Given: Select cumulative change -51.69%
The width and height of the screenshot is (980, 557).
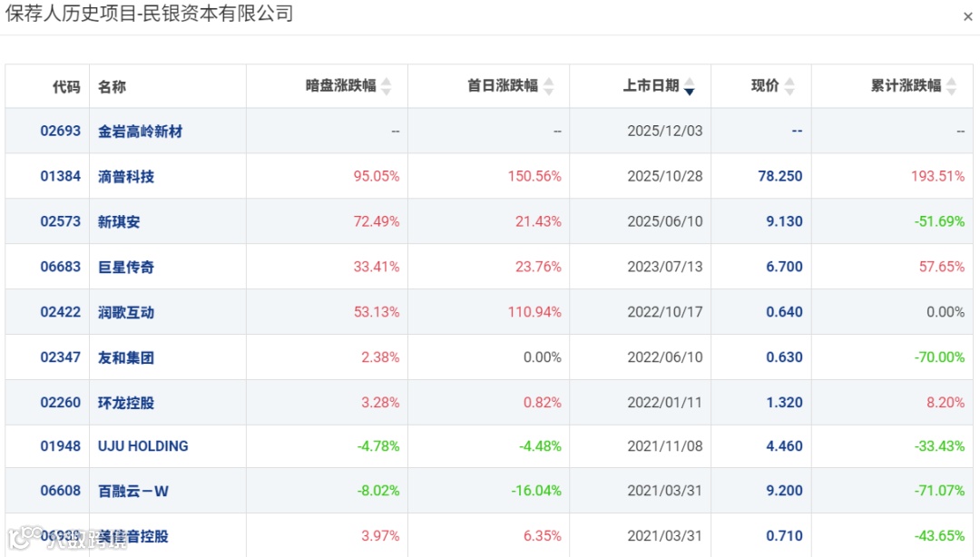Looking at the screenshot, I should pyautogui.click(x=939, y=221).
